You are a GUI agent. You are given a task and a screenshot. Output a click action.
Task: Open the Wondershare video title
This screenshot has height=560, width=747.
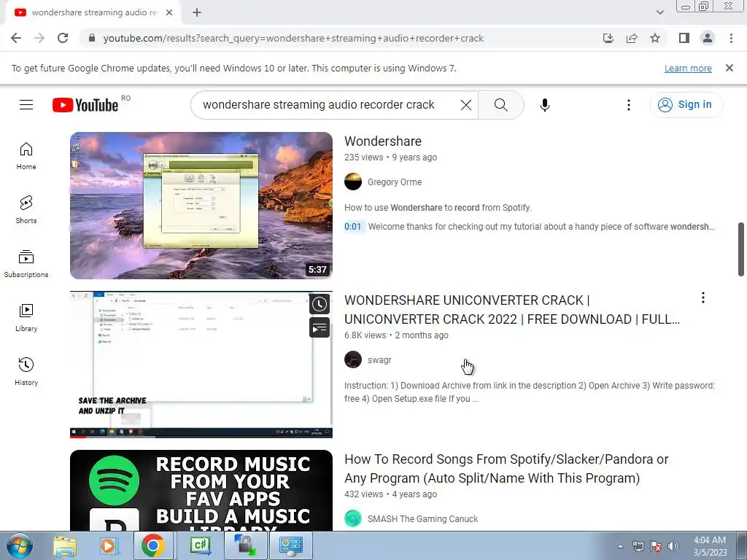coord(383,141)
